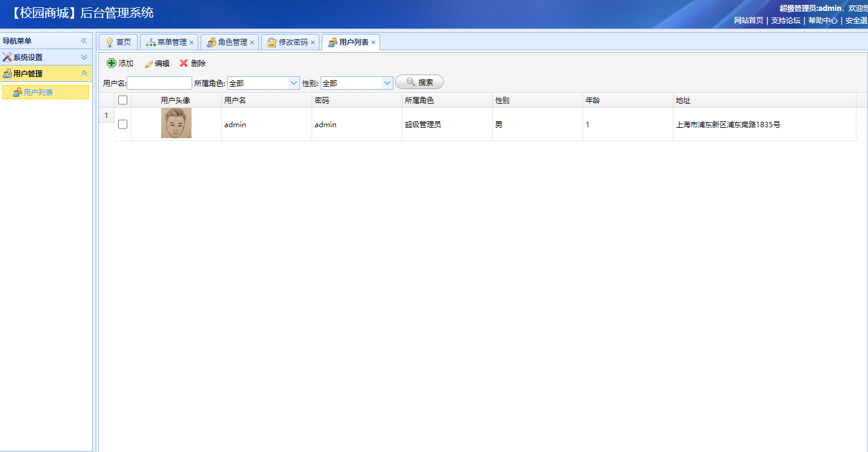Click the 删除 (Delete) red cross icon
The image size is (868, 452).
[183, 62]
